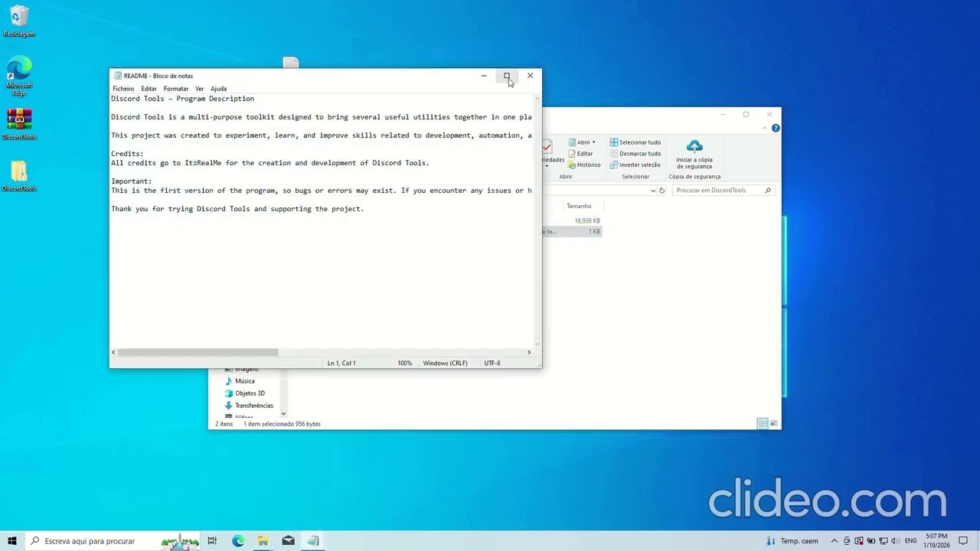The height and width of the screenshot is (551, 980).
Task: Open the Ver menu in Notepad
Action: [200, 89]
